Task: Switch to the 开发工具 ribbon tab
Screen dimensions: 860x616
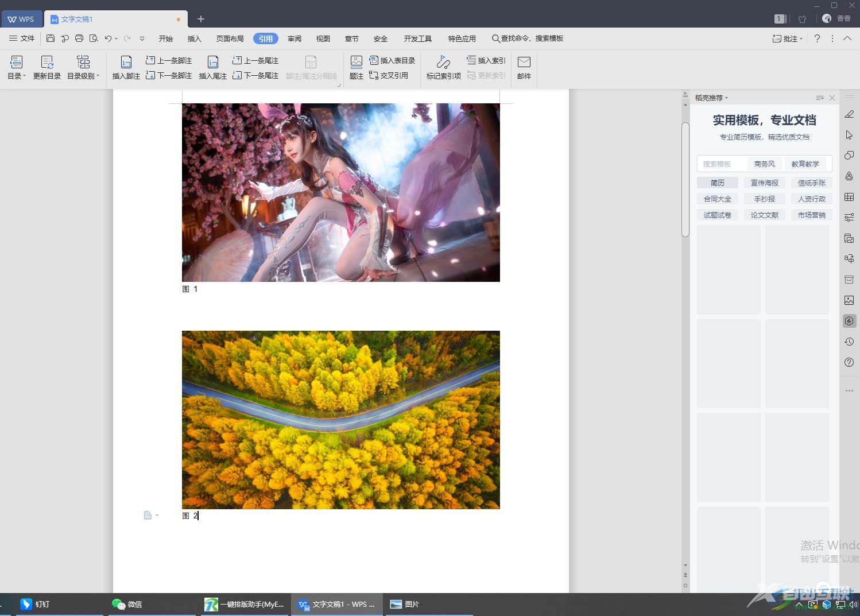Action: 418,38
